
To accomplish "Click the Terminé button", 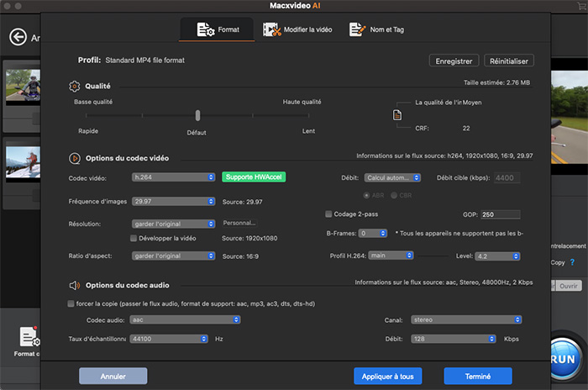I will click(x=478, y=376).
